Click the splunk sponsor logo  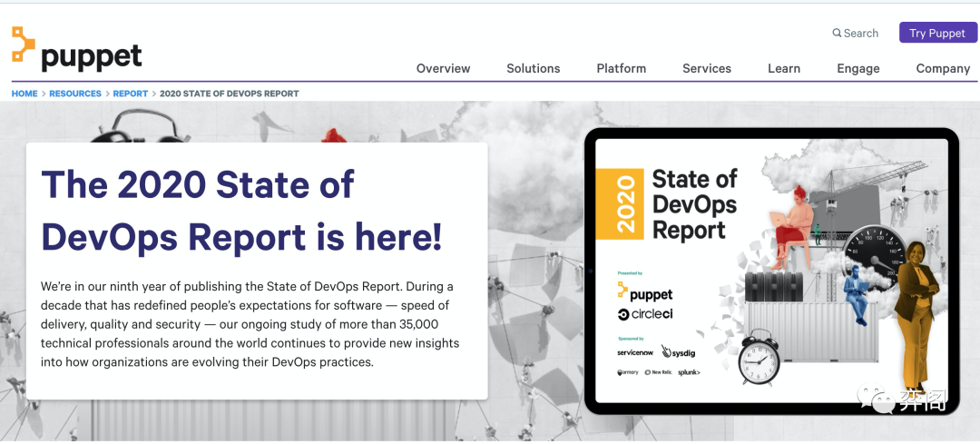689,372
